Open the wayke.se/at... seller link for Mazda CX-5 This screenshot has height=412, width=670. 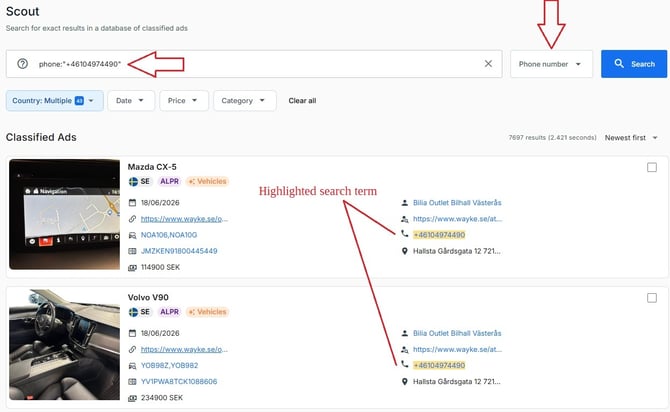pos(457,219)
